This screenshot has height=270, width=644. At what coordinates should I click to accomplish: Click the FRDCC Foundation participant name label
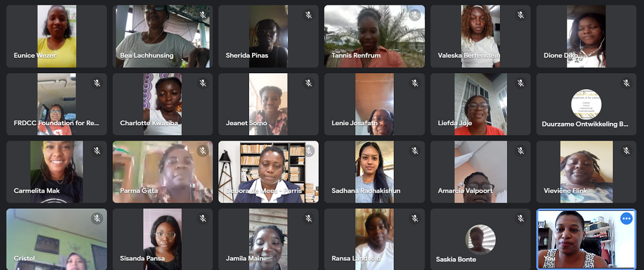pyautogui.click(x=56, y=123)
